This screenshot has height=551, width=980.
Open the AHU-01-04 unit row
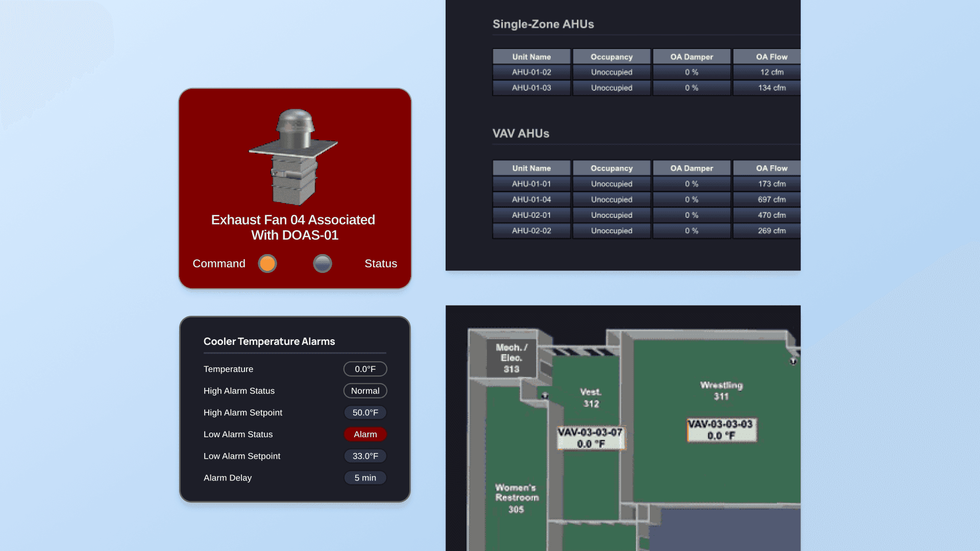(531, 199)
